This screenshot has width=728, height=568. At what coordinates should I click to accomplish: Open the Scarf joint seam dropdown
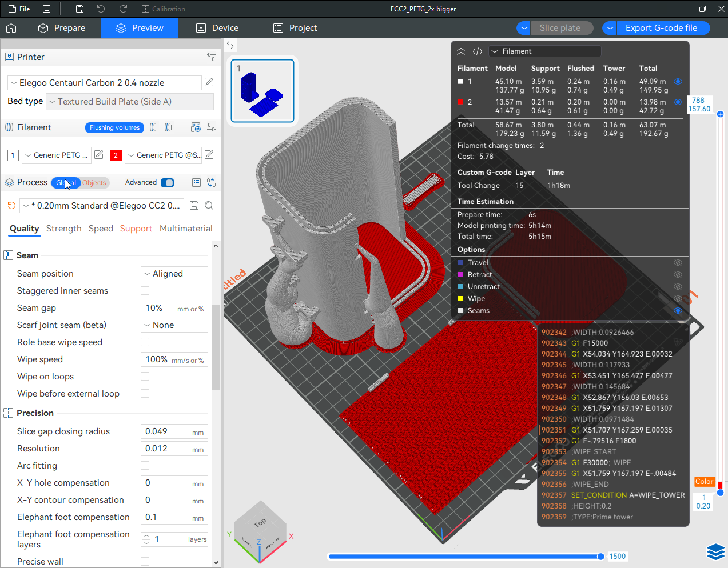pos(174,325)
